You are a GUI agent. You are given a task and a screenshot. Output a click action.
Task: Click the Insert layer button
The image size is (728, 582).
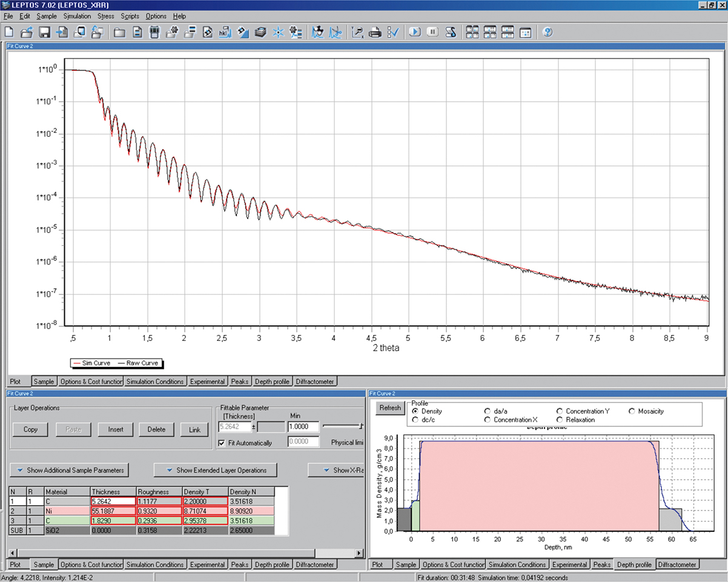pyautogui.click(x=116, y=429)
